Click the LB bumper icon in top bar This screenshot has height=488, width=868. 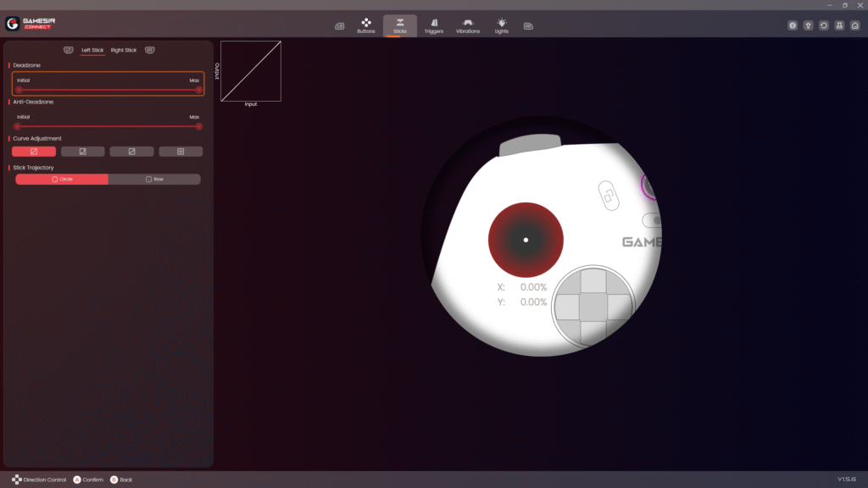340,26
